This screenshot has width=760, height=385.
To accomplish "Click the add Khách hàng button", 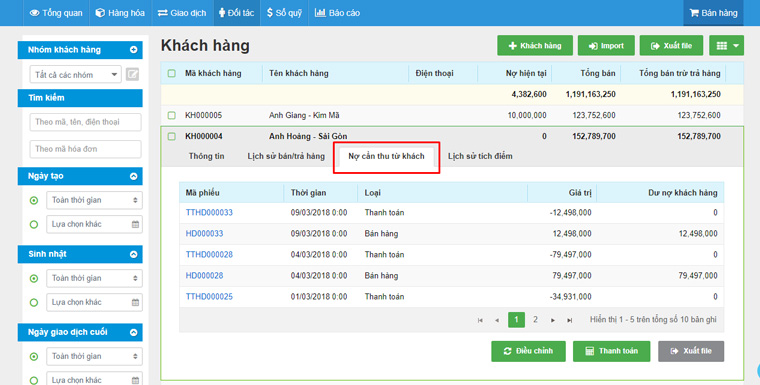I will tap(535, 46).
